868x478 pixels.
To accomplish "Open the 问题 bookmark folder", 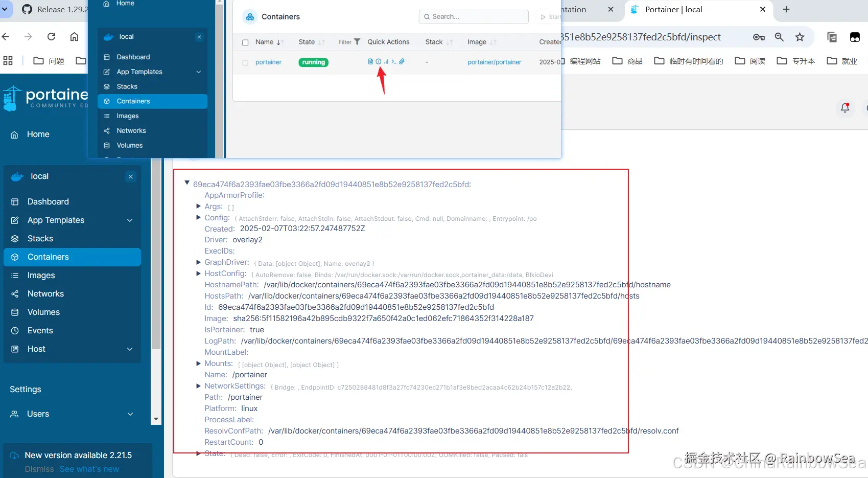I will [x=49, y=61].
